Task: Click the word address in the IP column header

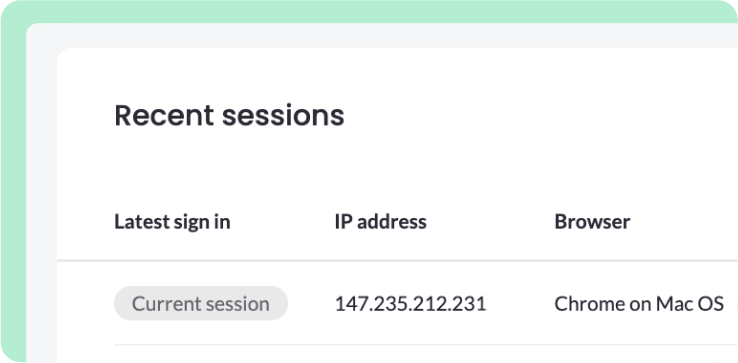Action: point(392,222)
